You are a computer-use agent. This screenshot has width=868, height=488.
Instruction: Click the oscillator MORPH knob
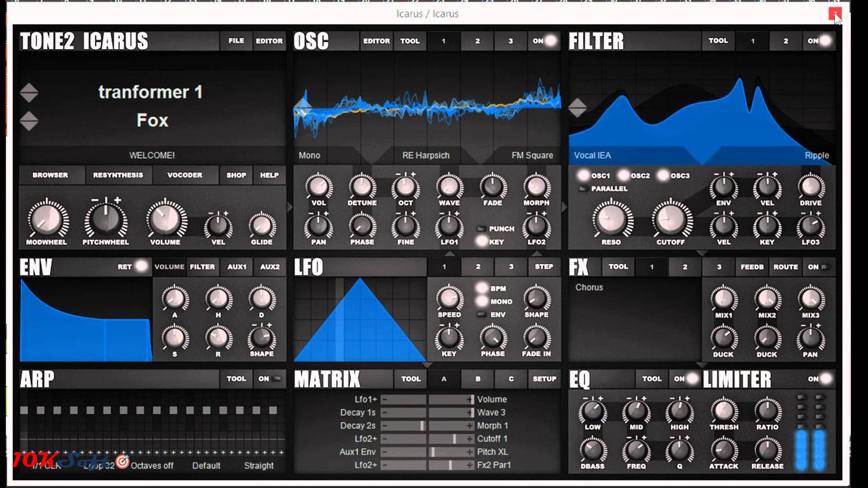pyautogui.click(x=536, y=187)
